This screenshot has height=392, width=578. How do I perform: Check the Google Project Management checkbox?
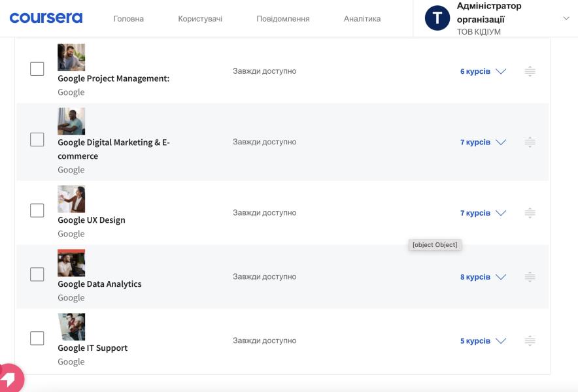[37, 69]
